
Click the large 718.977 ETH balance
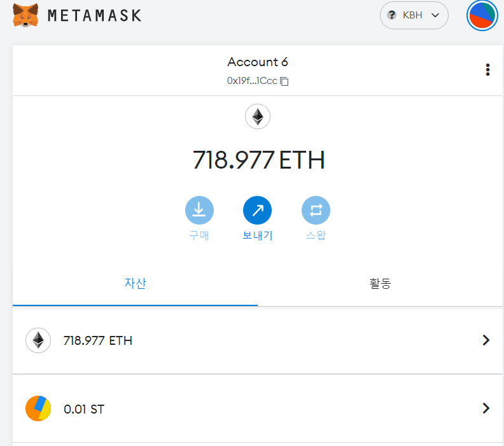click(258, 160)
